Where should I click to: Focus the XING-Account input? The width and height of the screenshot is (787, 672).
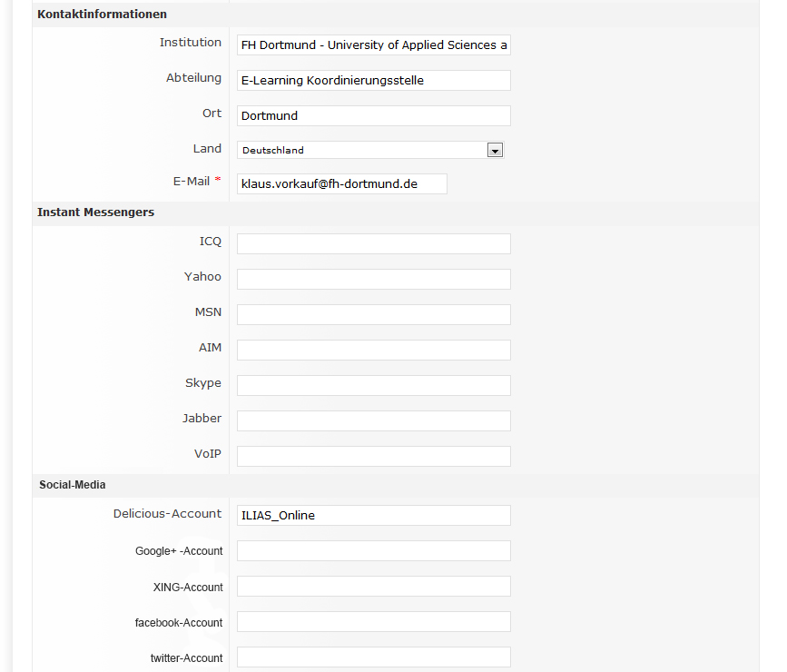[x=373, y=587]
